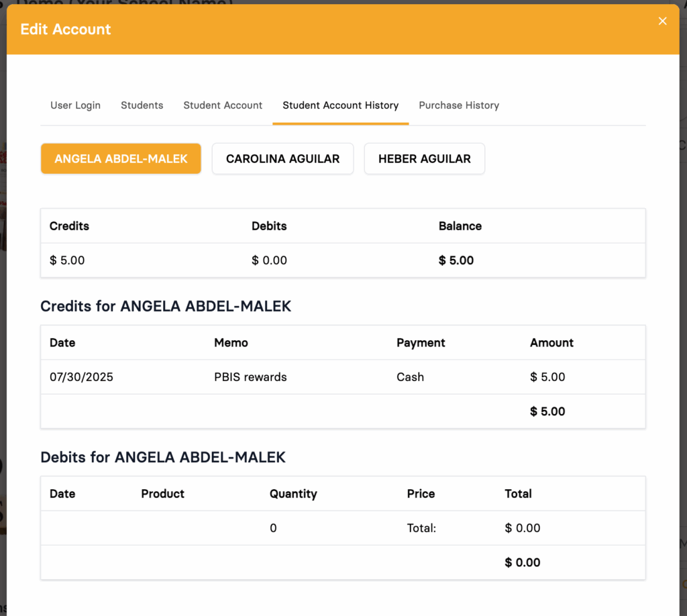Image resolution: width=687 pixels, height=616 pixels.
Task: Close the Edit Account dialog
Action: pos(662,21)
